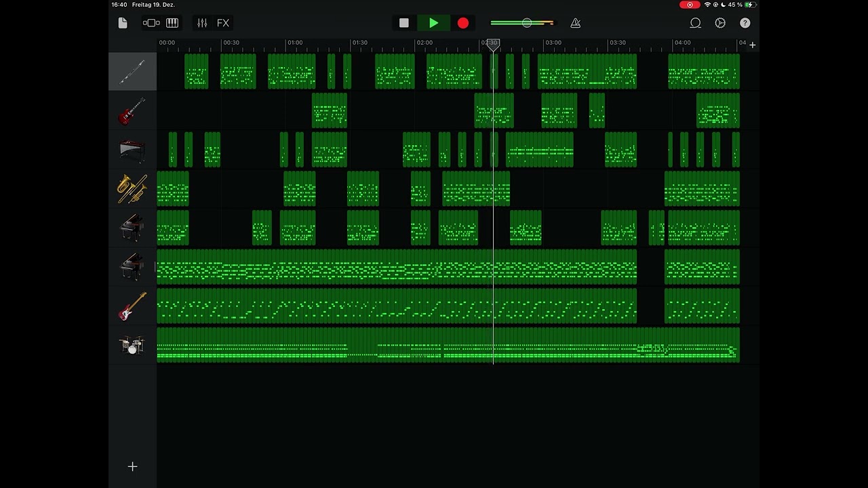The height and width of the screenshot is (488, 868).
Task: Open track mixer controls
Action: click(202, 23)
